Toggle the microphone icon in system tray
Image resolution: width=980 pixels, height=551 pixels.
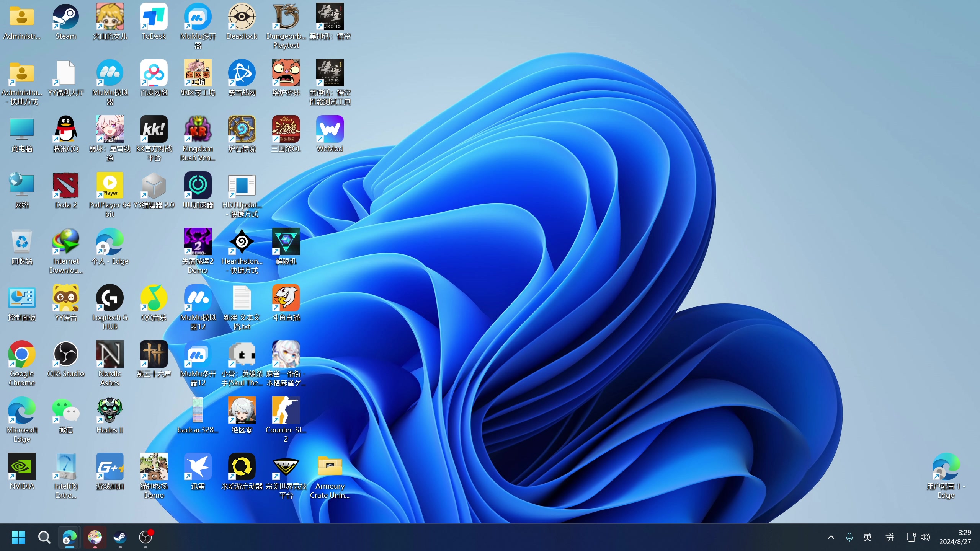849,537
